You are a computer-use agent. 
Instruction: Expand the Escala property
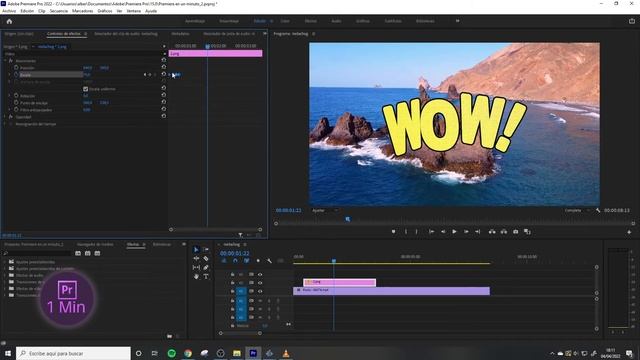[9, 75]
